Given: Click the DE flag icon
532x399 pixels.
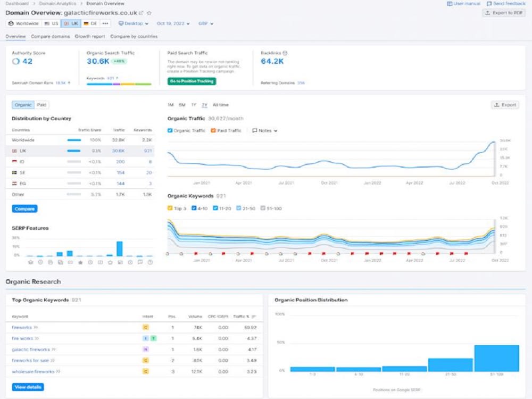Looking at the screenshot, I should [86, 23].
